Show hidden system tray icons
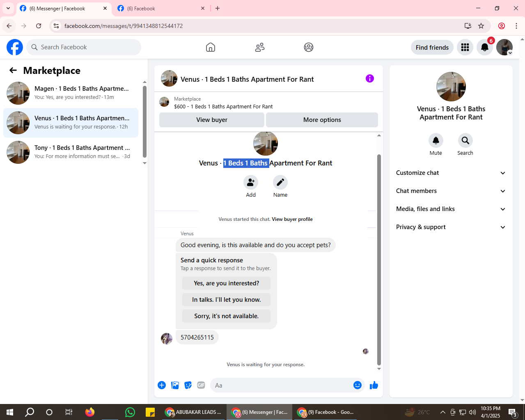 (x=442, y=412)
